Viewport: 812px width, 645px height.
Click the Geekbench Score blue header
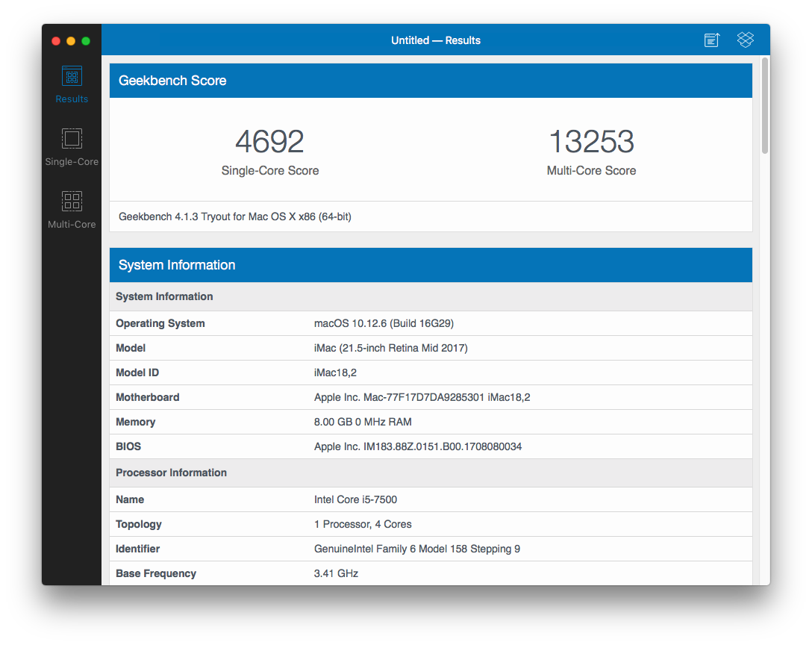pos(431,81)
